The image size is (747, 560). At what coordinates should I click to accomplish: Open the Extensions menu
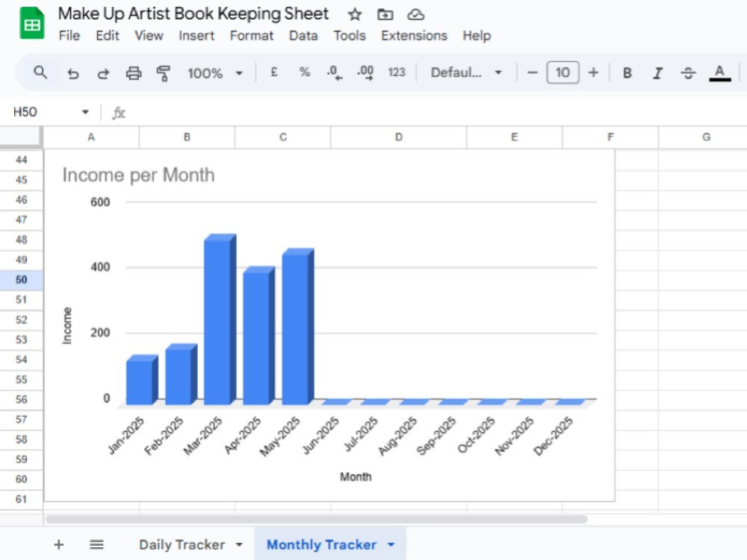pyautogui.click(x=414, y=36)
